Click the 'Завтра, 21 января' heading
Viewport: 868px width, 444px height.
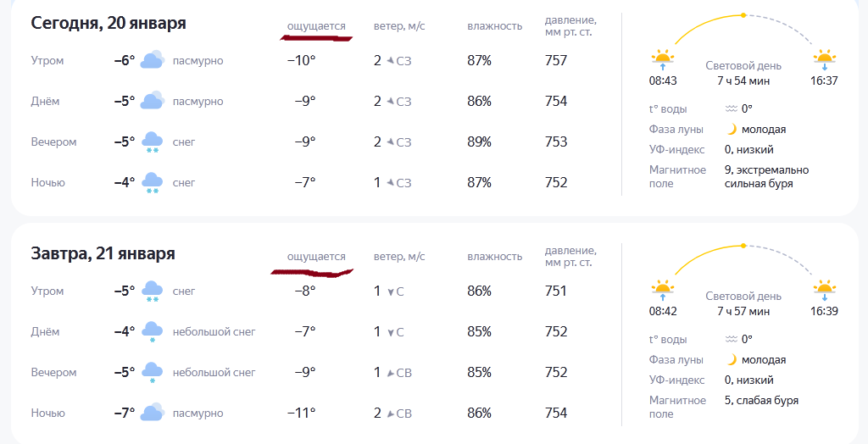click(x=103, y=253)
